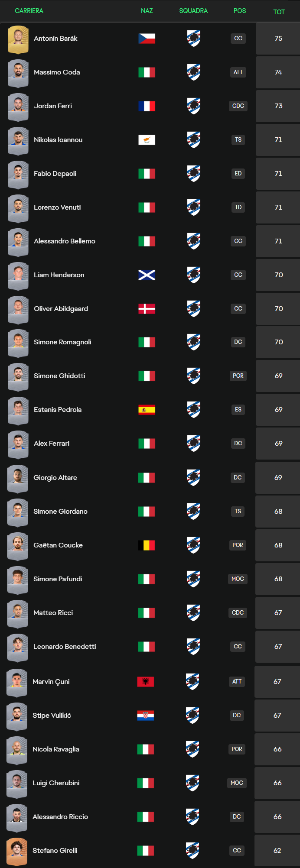The width and height of the screenshot is (300, 868).
Task: Click the Czech flag next to Barák
Action: (147, 39)
